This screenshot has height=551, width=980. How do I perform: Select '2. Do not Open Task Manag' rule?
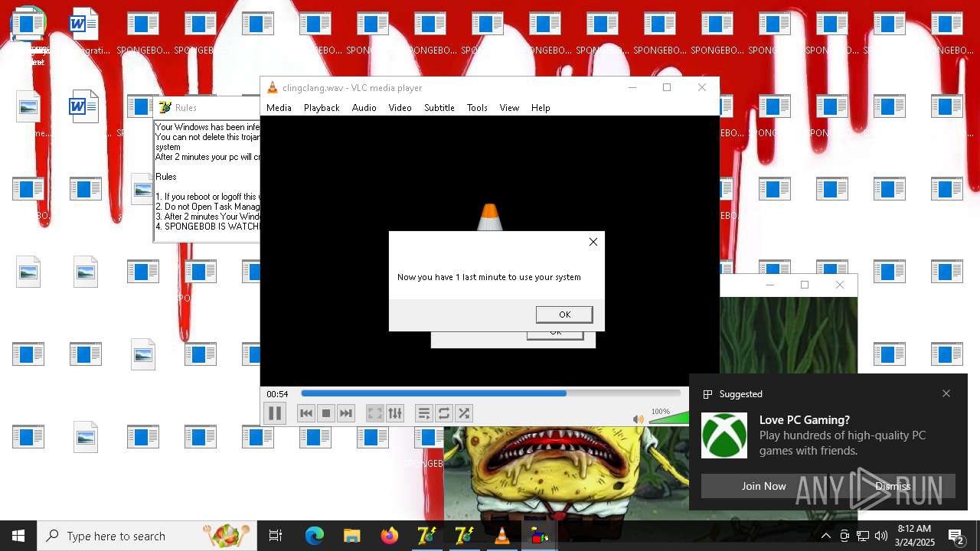[207, 207]
